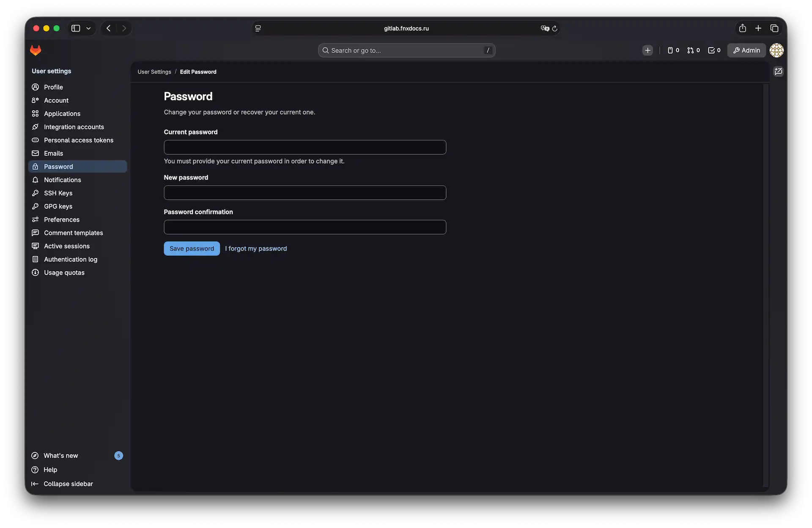812x528 pixels.
Task: Click the page reload icon in address bar
Action: [554, 28]
